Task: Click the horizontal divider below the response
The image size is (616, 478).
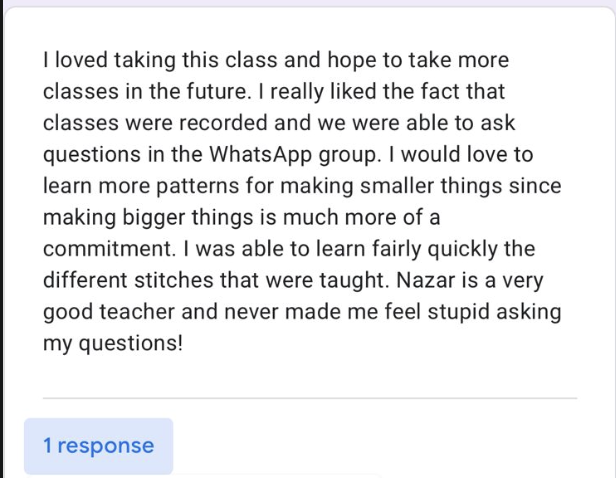Action: pyautogui.click(x=310, y=398)
